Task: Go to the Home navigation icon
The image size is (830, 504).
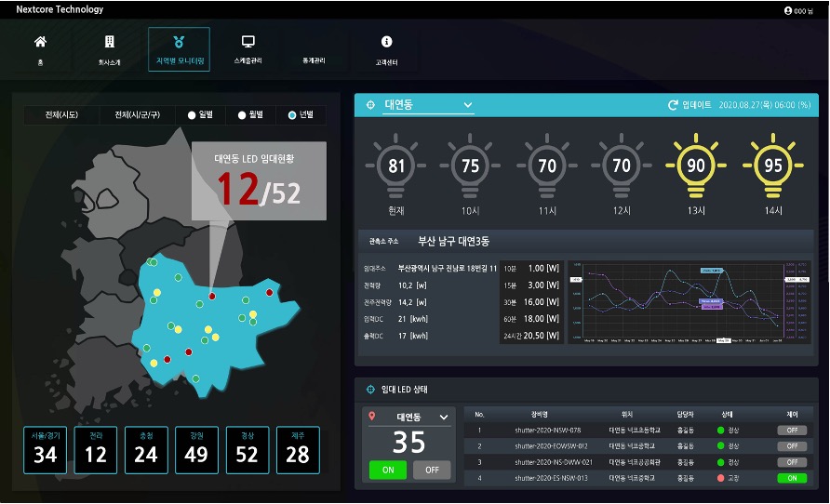Action: [40, 41]
